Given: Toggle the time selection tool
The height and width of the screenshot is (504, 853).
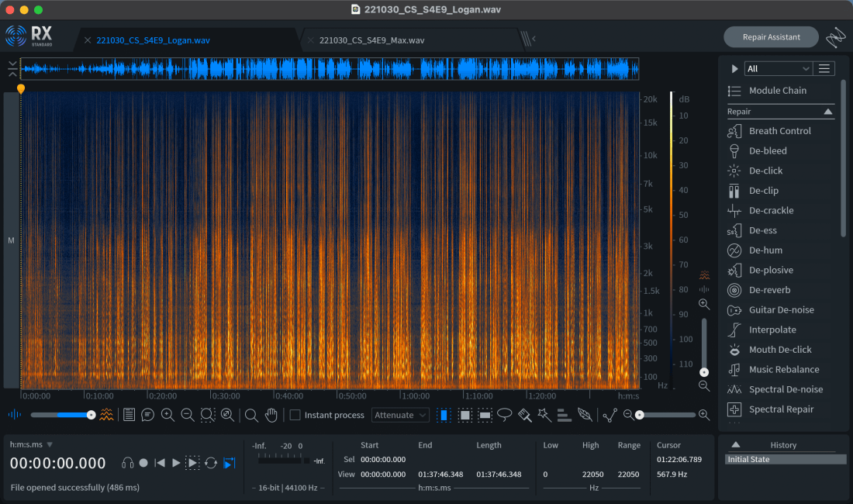Looking at the screenshot, I should [x=444, y=415].
